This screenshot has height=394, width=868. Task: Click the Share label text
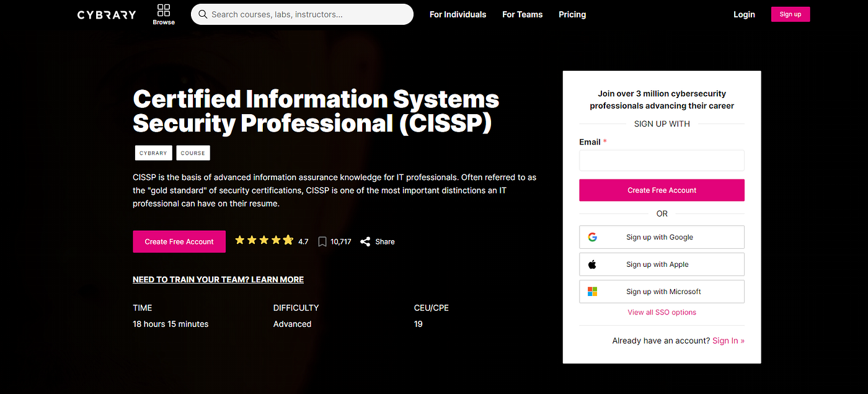(x=385, y=242)
